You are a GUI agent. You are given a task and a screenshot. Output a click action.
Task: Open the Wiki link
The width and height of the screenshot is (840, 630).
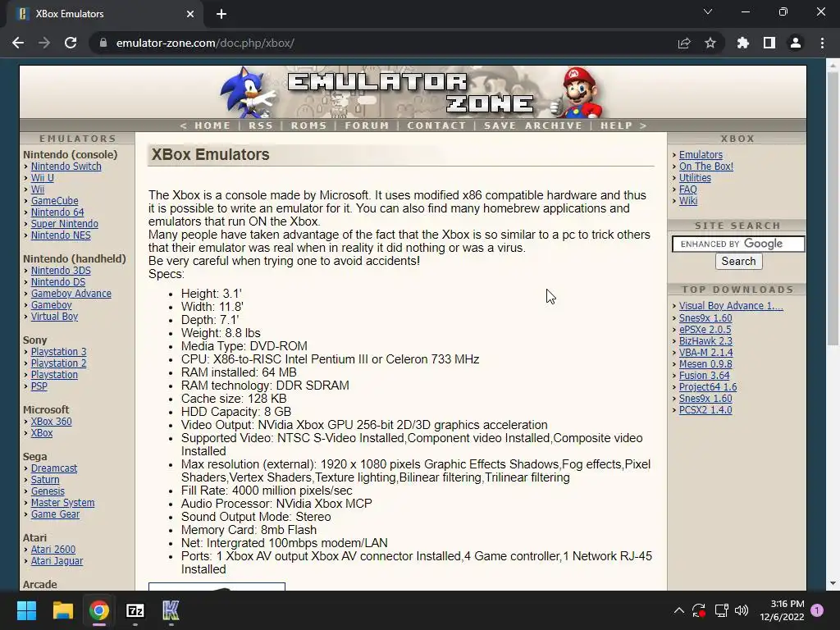(x=688, y=201)
